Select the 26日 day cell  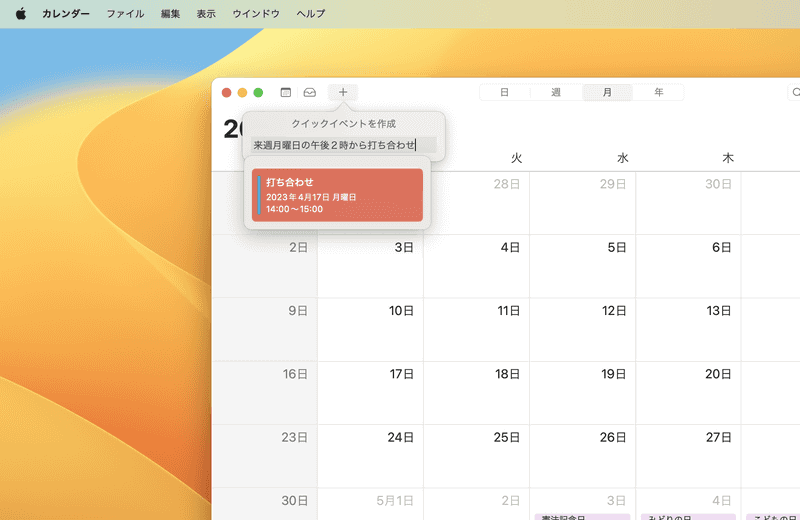583,456
